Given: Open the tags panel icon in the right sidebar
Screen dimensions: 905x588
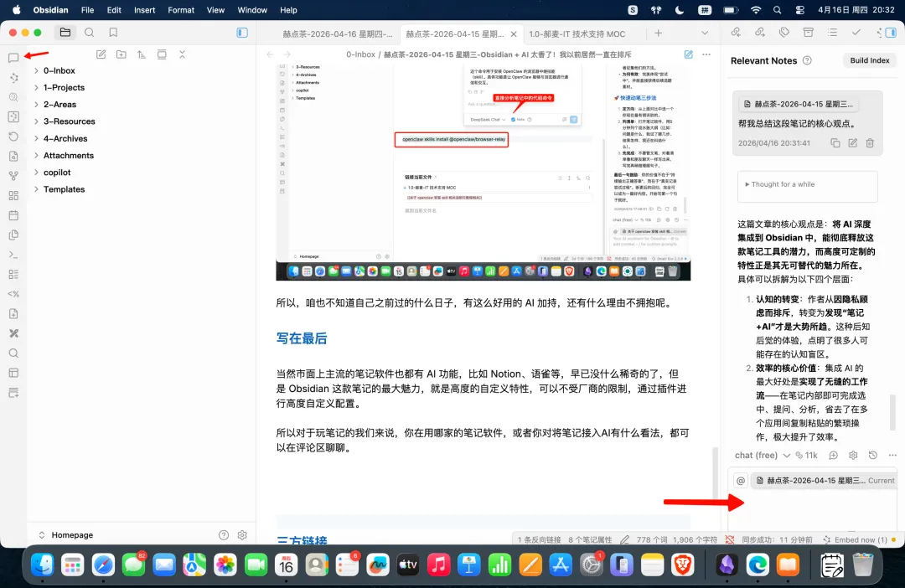Looking at the screenshot, I should coord(783,33).
